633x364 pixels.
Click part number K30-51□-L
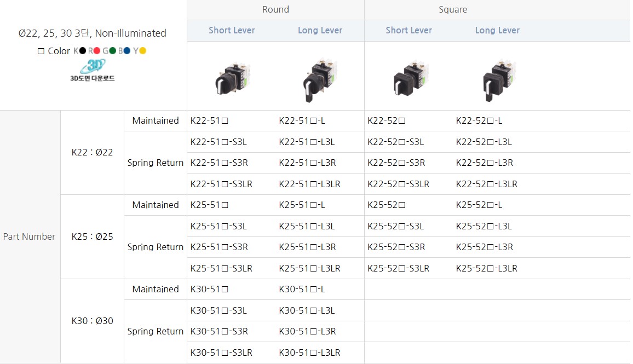pyautogui.click(x=302, y=289)
